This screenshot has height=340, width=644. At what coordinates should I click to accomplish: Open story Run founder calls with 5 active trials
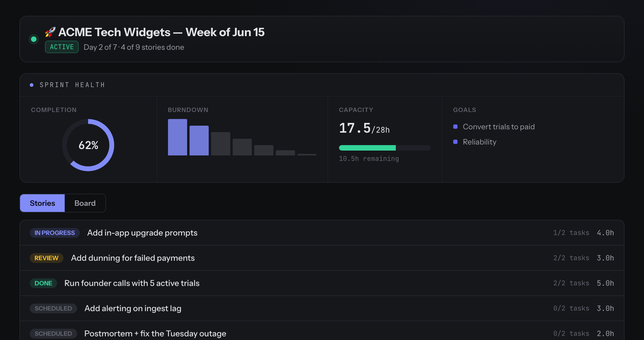(x=322, y=283)
